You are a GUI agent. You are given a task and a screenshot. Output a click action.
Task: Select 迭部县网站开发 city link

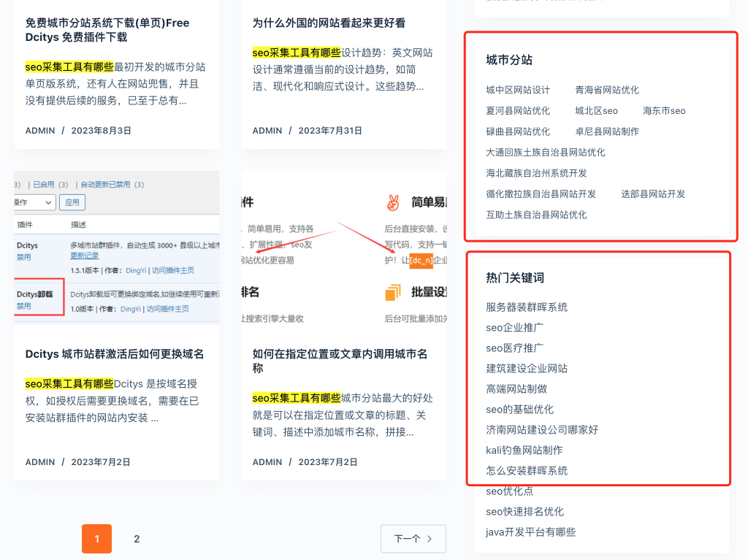point(653,194)
